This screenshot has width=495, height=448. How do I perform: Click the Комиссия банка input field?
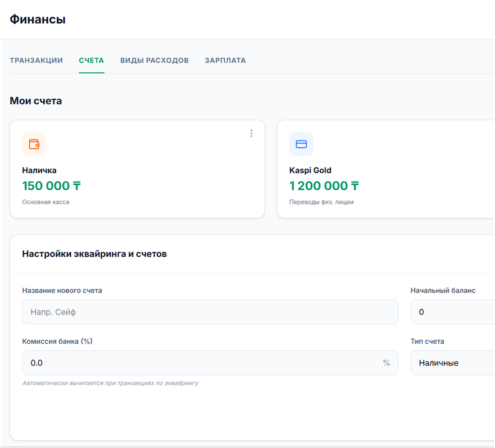[x=210, y=363]
